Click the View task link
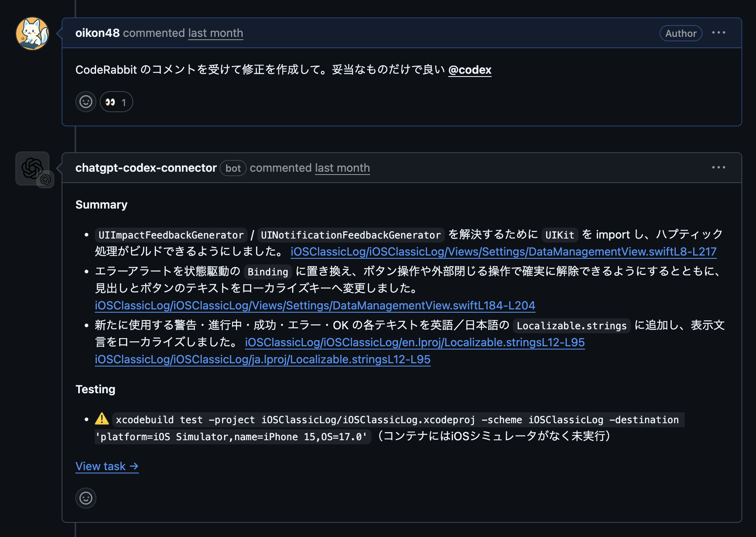The image size is (756, 537). pyautogui.click(x=107, y=467)
